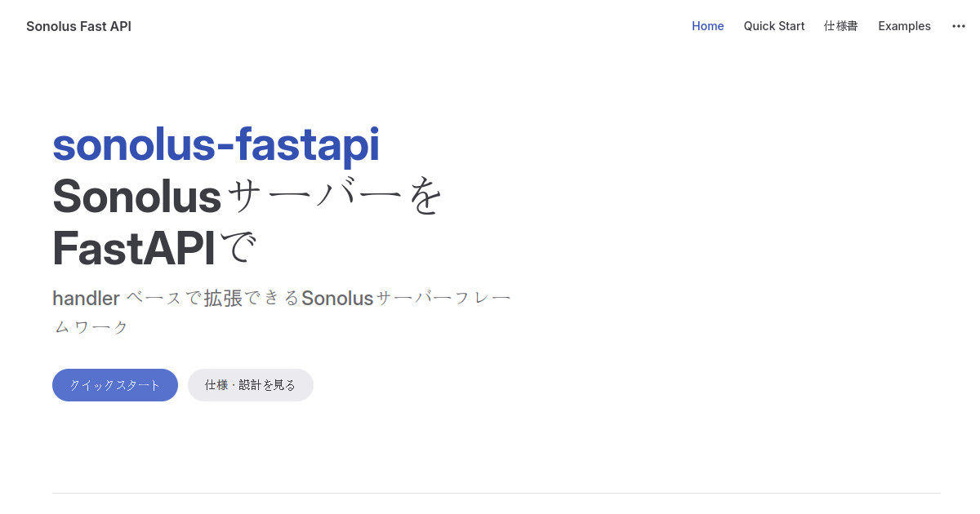Go to the Home nav item
The height and width of the screenshot is (514, 980).
click(x=708, y=26)
